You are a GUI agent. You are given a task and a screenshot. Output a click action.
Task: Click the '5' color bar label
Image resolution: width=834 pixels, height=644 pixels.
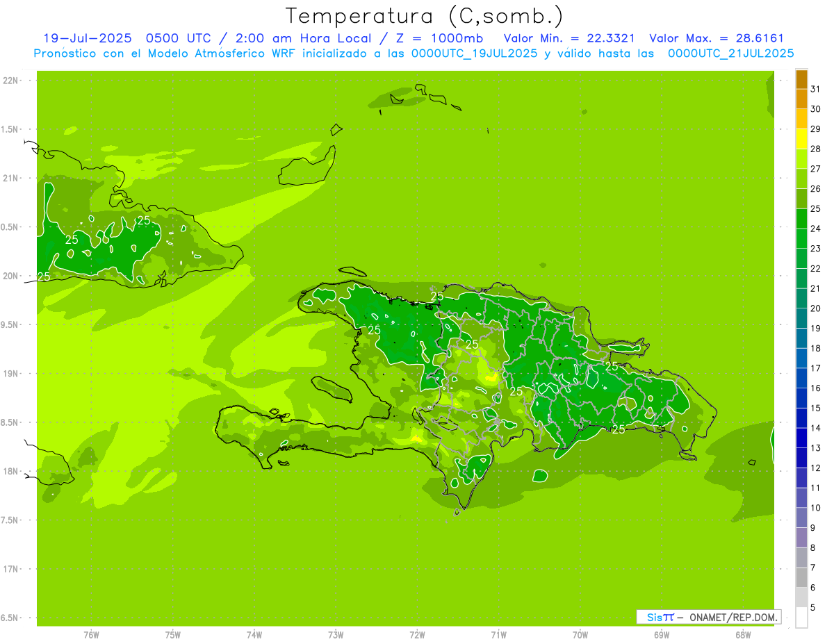point(813,608)
